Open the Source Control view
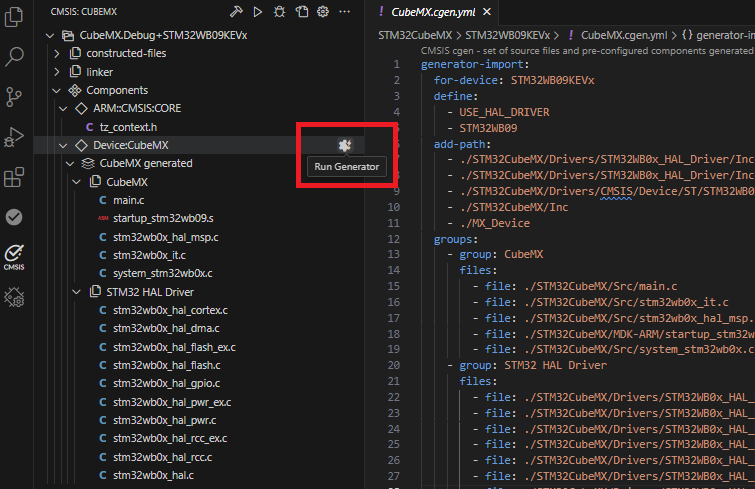 14,97
